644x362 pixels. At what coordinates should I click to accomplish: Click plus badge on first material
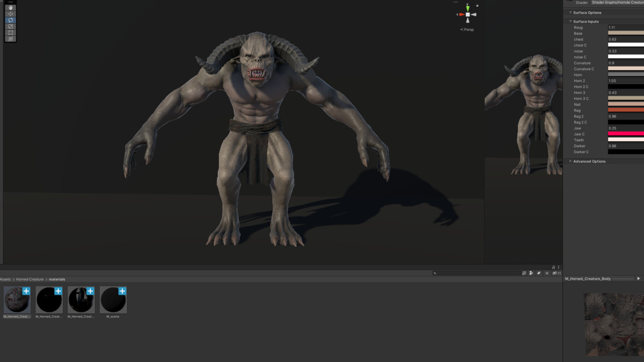[x=26, y=291]
